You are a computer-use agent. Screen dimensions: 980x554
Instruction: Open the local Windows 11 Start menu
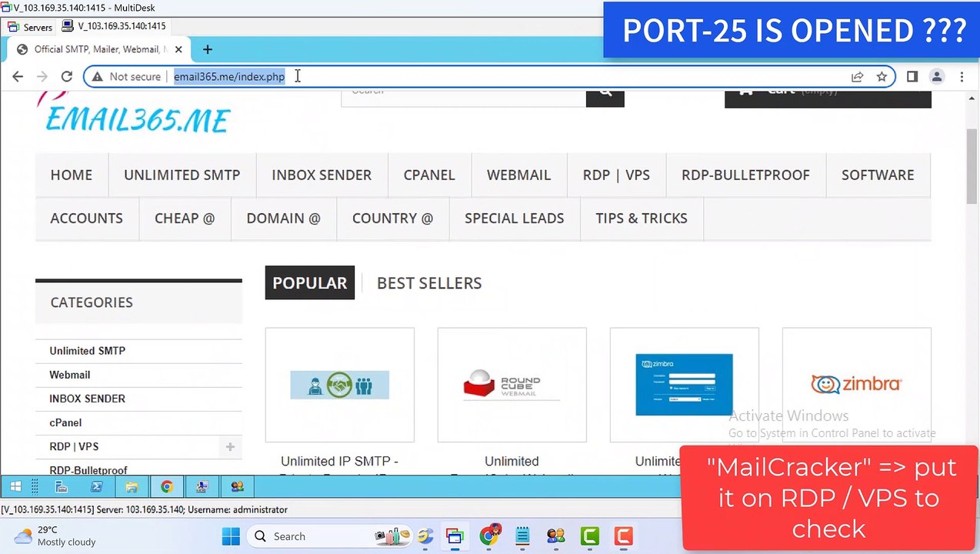click(231, 536)
